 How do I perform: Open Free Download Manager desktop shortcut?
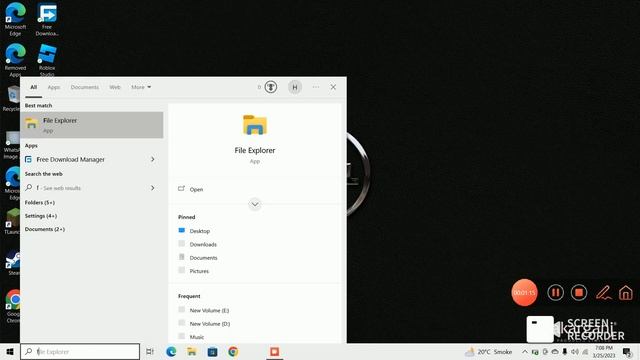47,19
